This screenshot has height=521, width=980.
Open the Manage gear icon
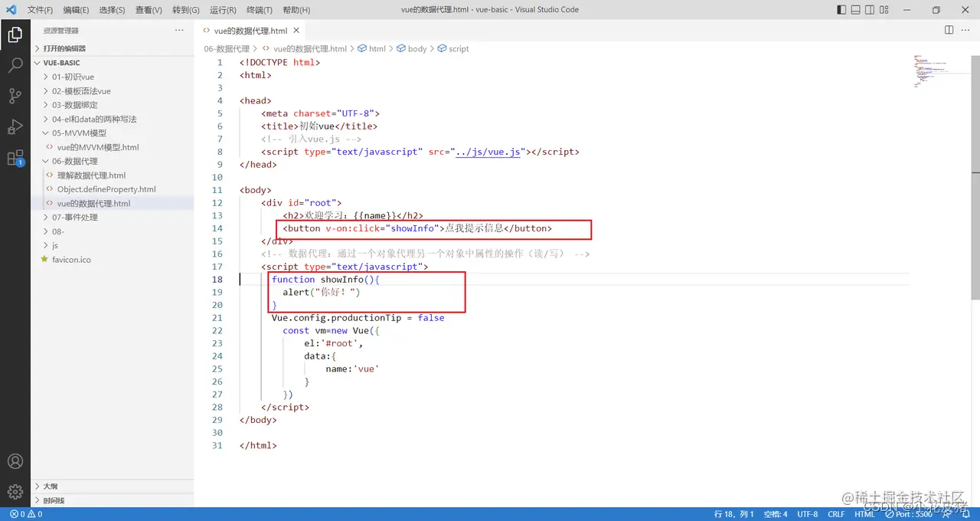15,491
